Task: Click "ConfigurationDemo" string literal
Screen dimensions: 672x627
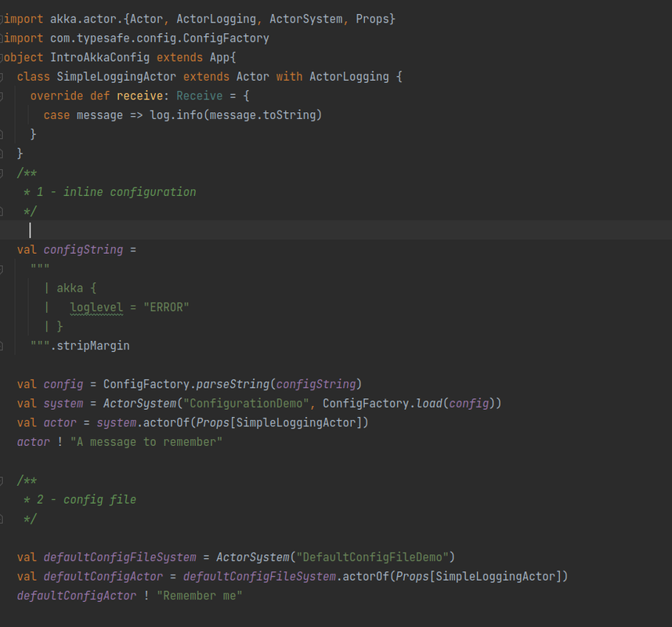Action: tap(246, 403)
